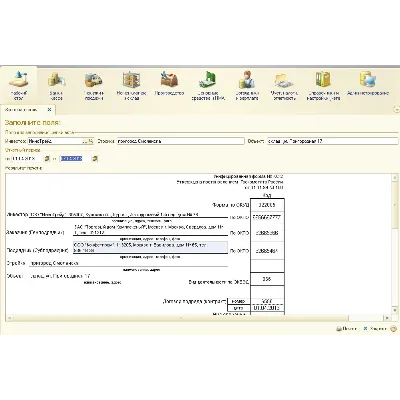This screenshot has height=400, width=400.
Task: Open the fixed assets section with green icon
Action: [x=208, y=85]
